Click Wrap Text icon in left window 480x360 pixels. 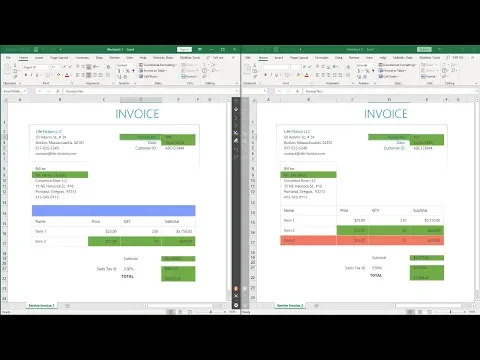[x=108, y=67]
